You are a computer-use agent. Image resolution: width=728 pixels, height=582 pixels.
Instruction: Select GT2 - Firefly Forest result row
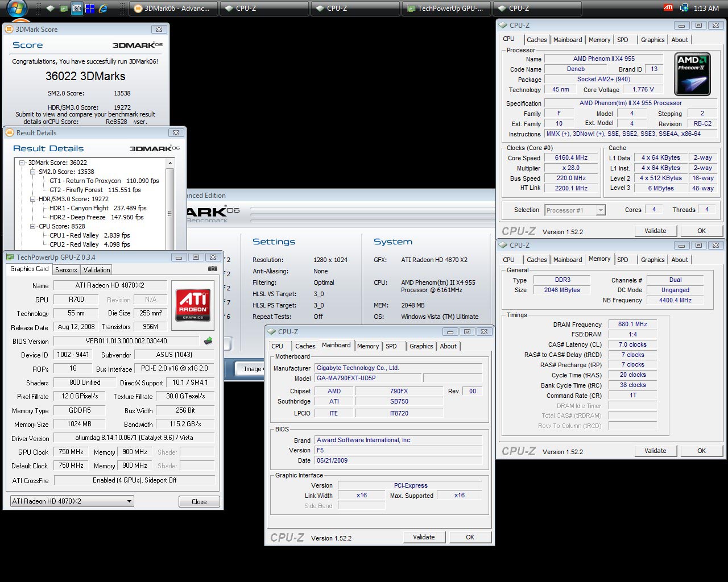(95, 190)
